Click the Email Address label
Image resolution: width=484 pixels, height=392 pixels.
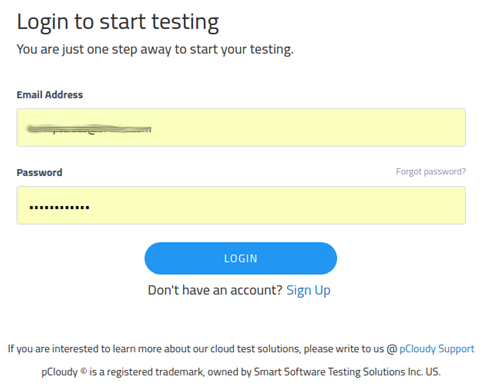coord(50,95)
